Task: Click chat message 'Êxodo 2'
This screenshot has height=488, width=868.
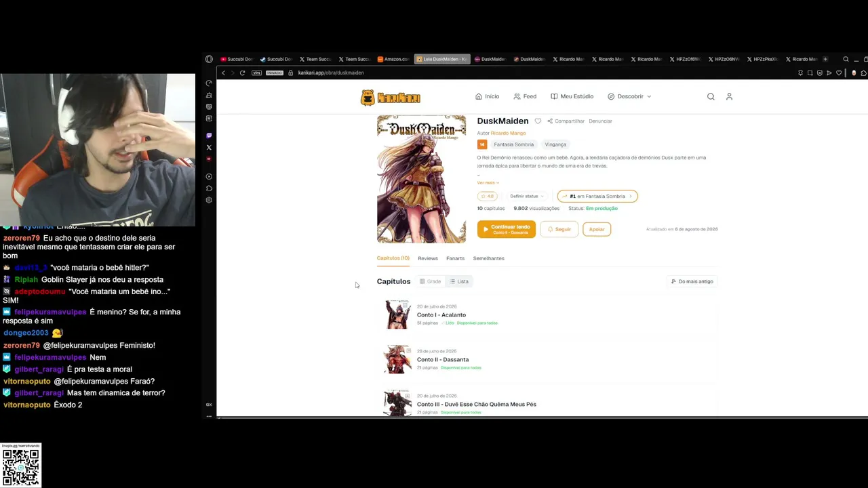Action: [x=68, y=405]
